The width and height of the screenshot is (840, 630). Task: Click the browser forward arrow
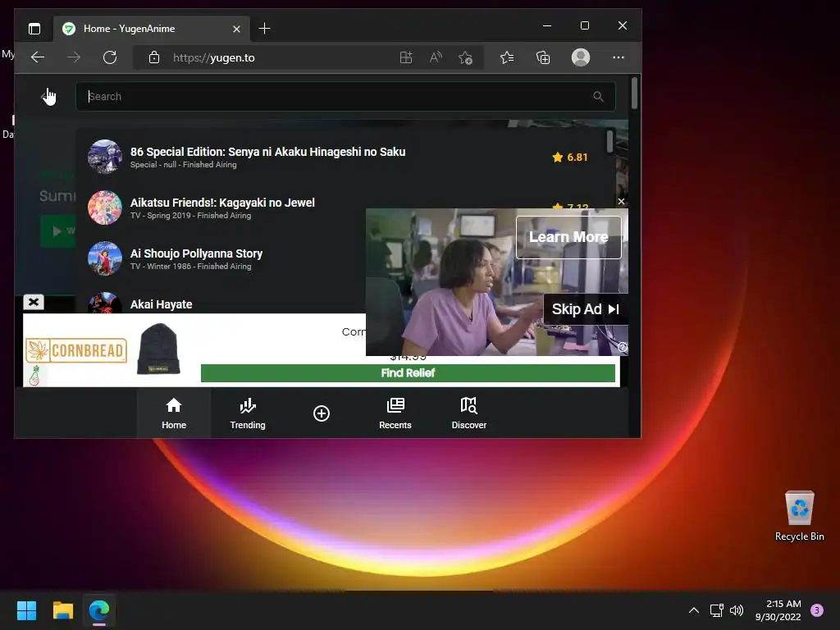(x=74, y=57)
